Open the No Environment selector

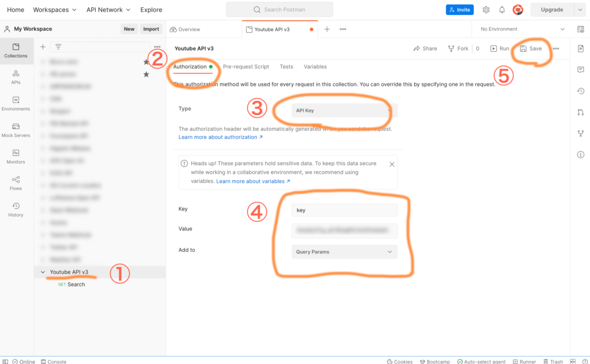point(522,29)
